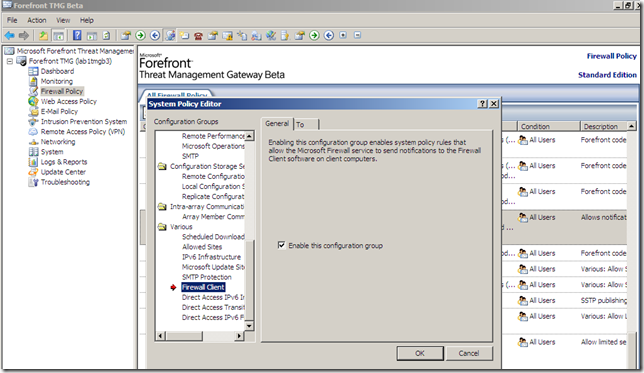Click the Refresh page icon in the toolbar

(x=106, y=36)
